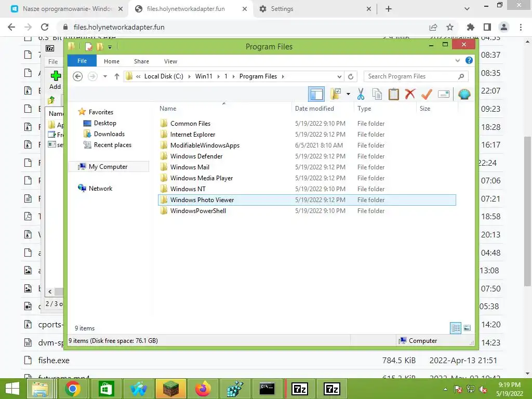Click the Windows Start button
This screenshot has width=532, height=399.
tap(12, 389)
